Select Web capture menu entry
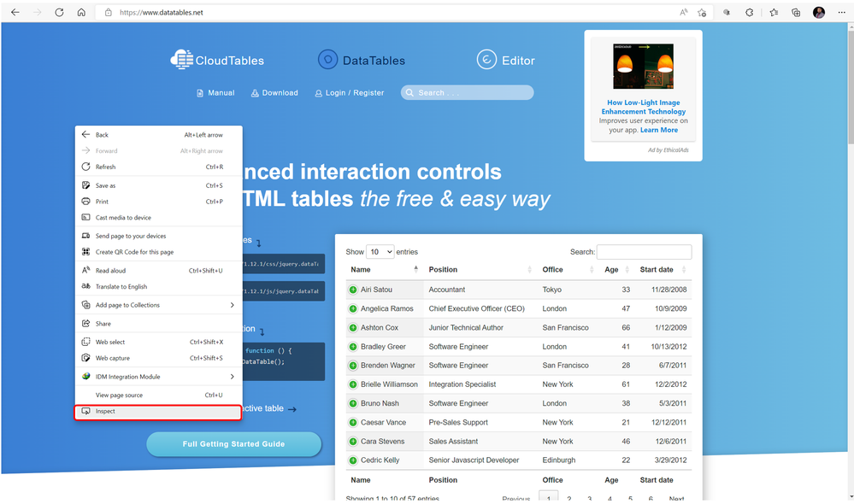This screenshot has width=854, height=504. point(158,358)
